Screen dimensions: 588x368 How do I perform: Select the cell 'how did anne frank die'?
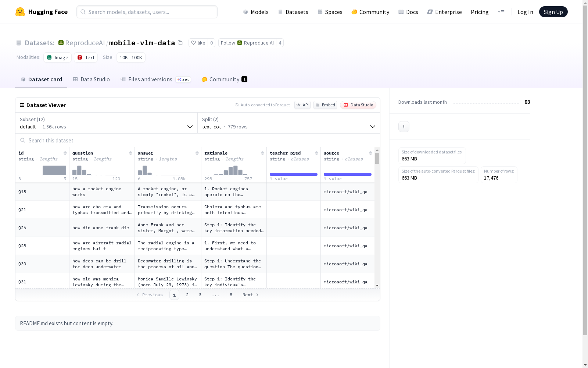pyautogui.click(x=102, y=228)
